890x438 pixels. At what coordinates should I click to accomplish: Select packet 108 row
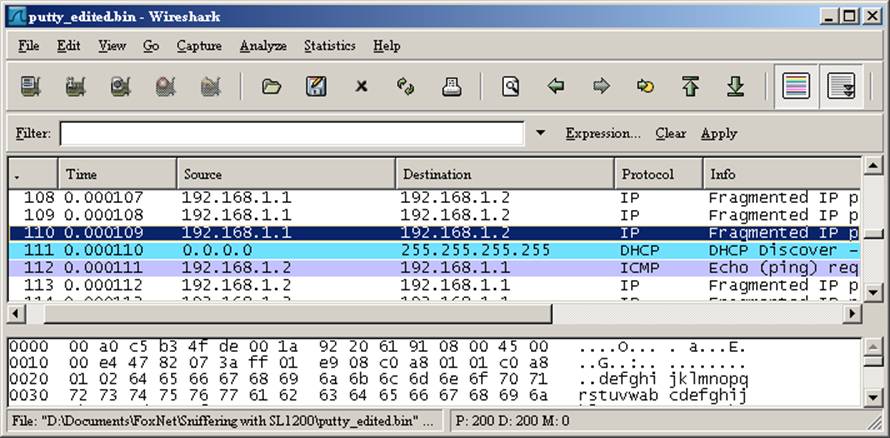click(434, 198)
